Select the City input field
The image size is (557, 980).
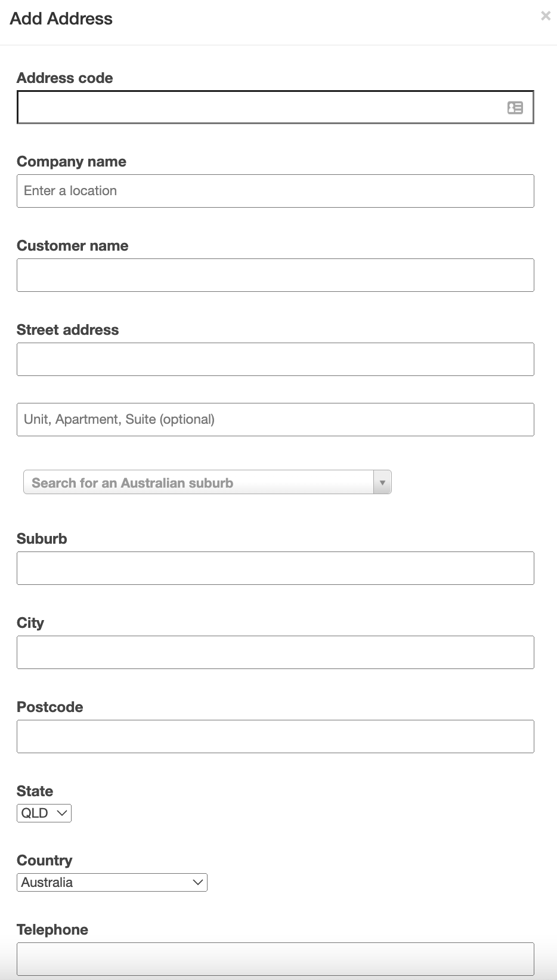(x=276, y=652)
